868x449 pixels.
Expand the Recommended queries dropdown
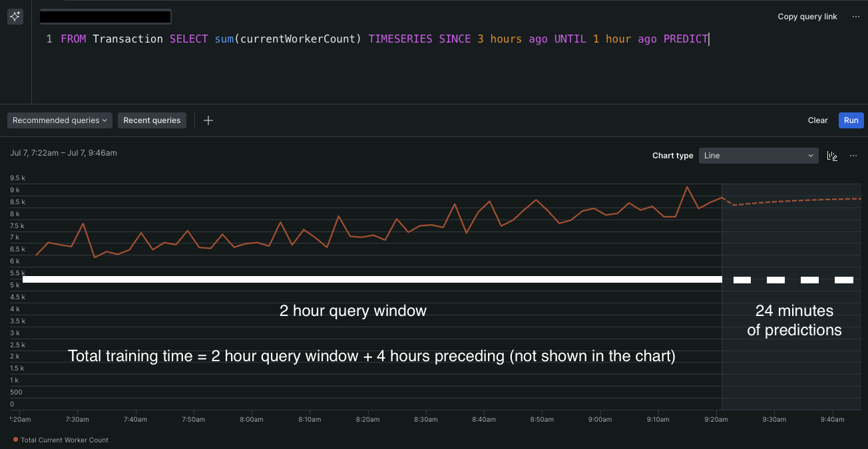pyautogui.click(x=60, y=120)
